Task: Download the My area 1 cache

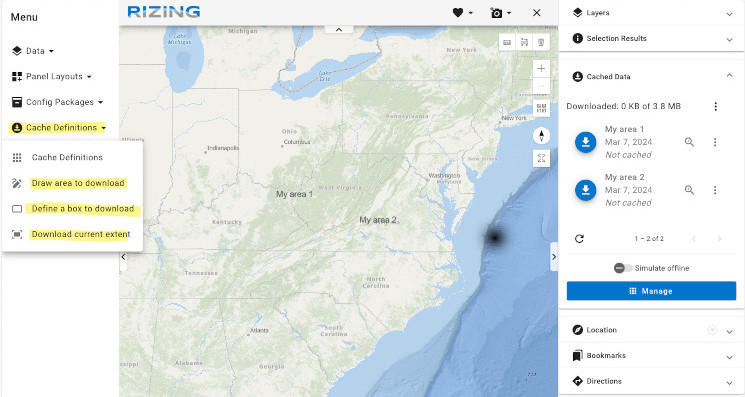Action: coord(585,142)
